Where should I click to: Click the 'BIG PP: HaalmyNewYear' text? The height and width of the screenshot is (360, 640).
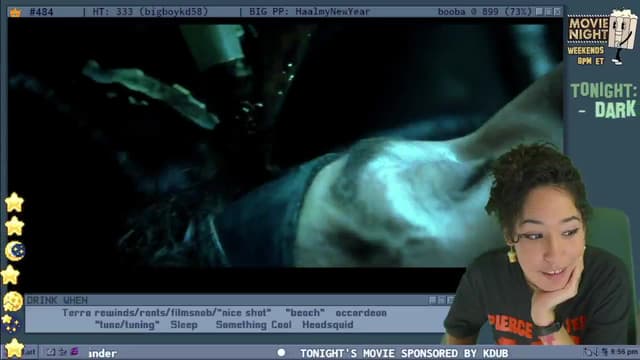(310, 12)
